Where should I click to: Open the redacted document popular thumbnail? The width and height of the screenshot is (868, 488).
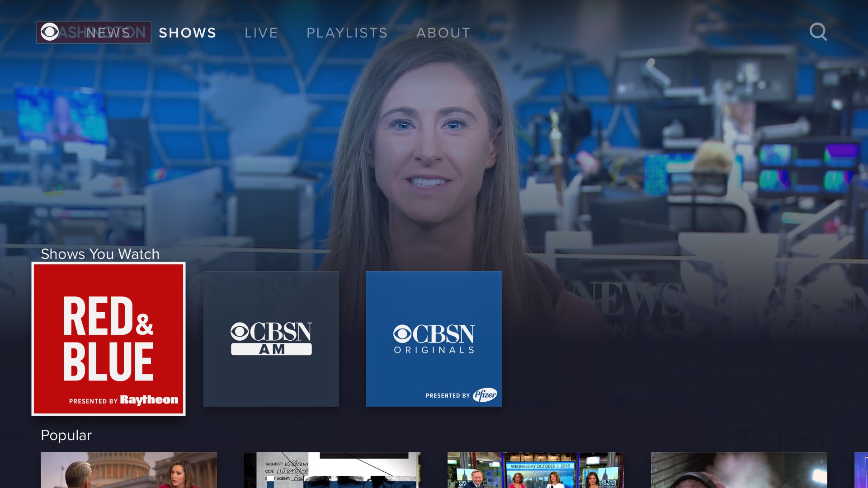pyautogui.click(x=332, y=470)
